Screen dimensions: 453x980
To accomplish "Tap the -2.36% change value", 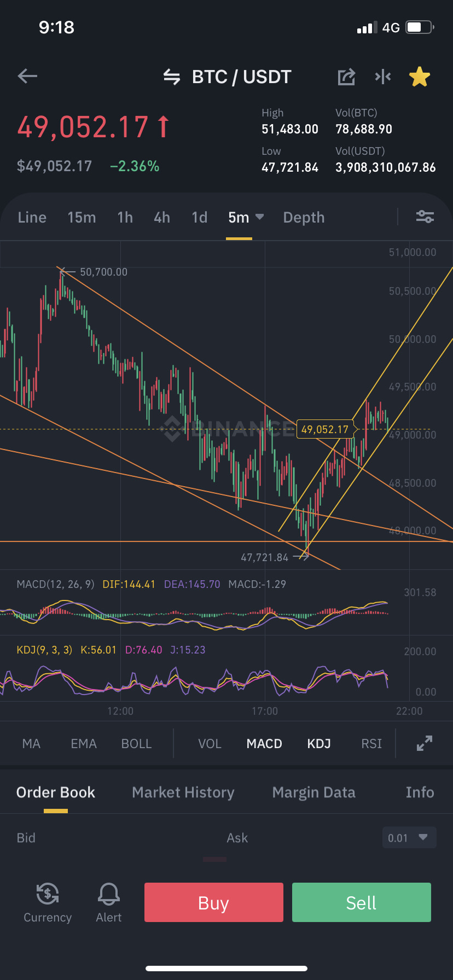I will (135, 166).
